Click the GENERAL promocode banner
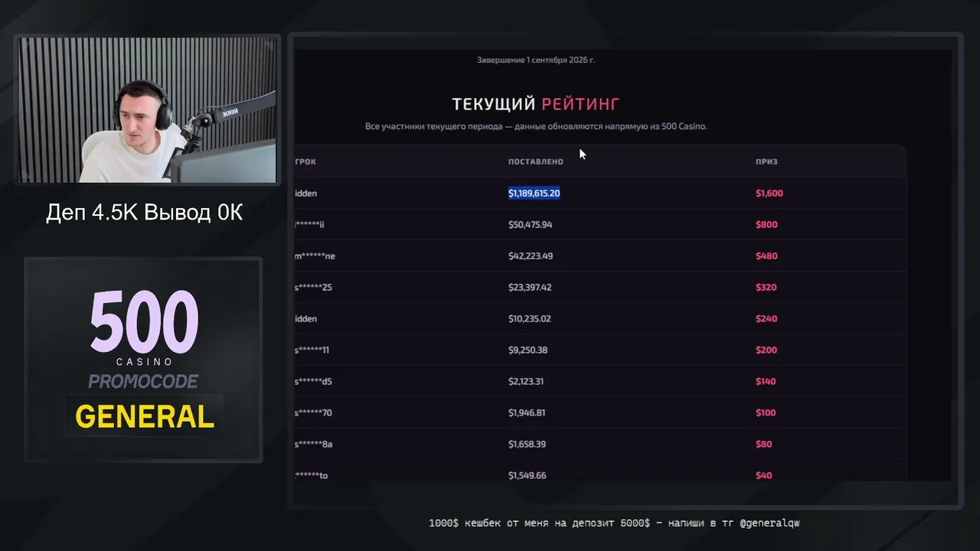The width and height of the screenshot is (980, 551). click(x=144, y=416)
